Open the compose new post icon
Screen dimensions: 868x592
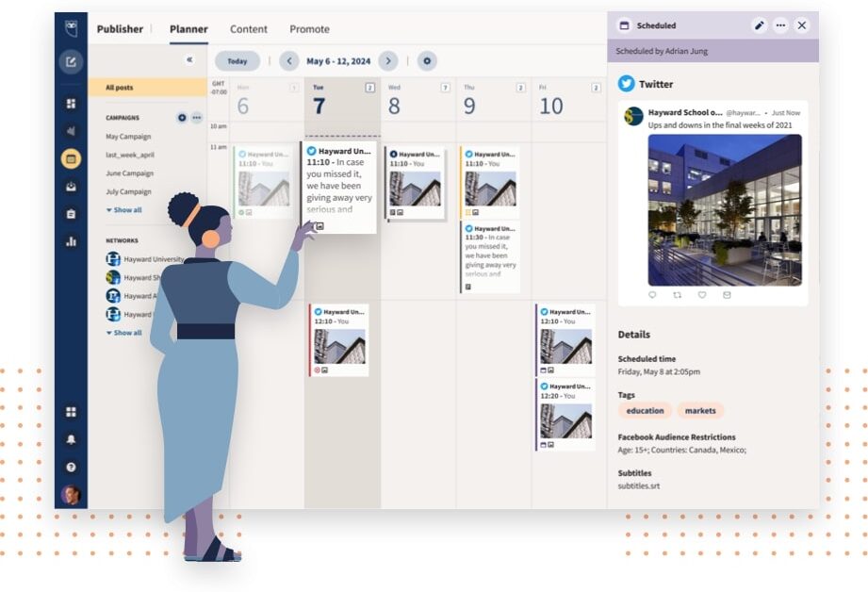click(71, 61)
